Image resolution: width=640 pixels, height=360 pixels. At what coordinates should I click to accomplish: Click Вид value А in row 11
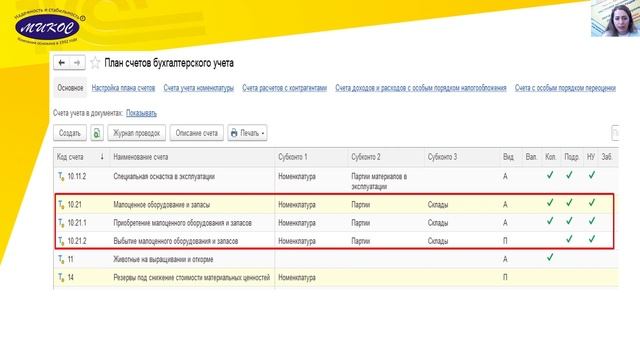pos(505,260)
